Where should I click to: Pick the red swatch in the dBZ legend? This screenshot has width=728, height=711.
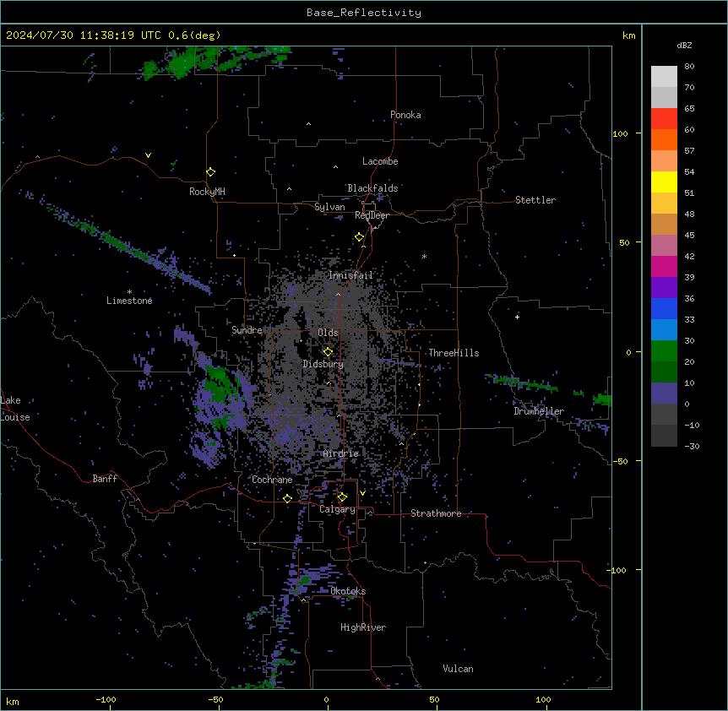pos(664,118)
